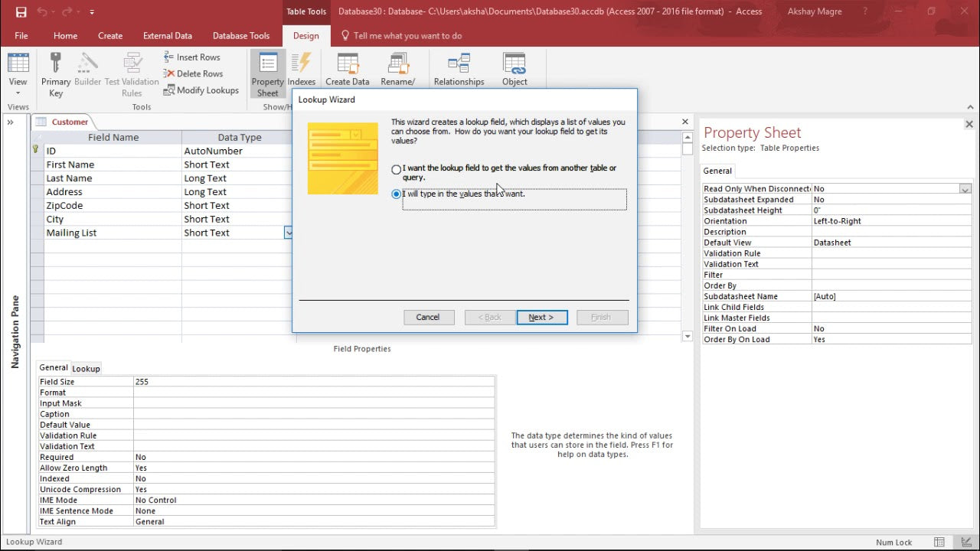Click Next in Lookup Wizard

[x=541, y=317]
